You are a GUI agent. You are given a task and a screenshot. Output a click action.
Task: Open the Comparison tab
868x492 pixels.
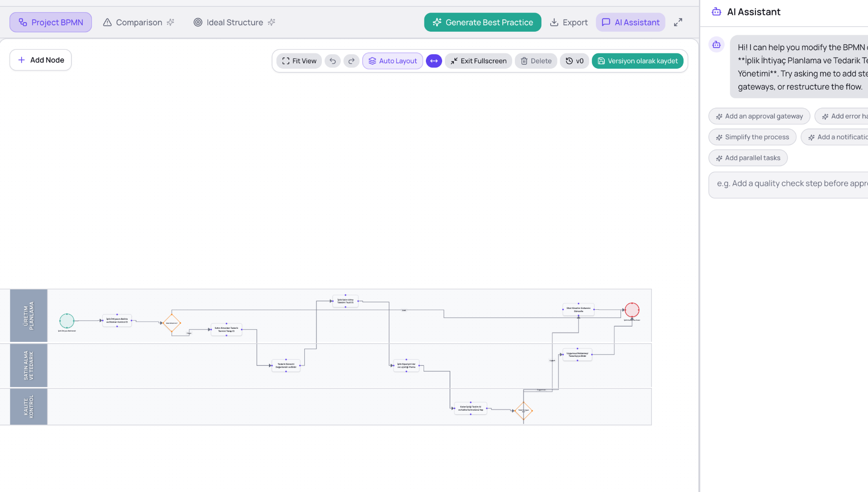click(138, 22)
